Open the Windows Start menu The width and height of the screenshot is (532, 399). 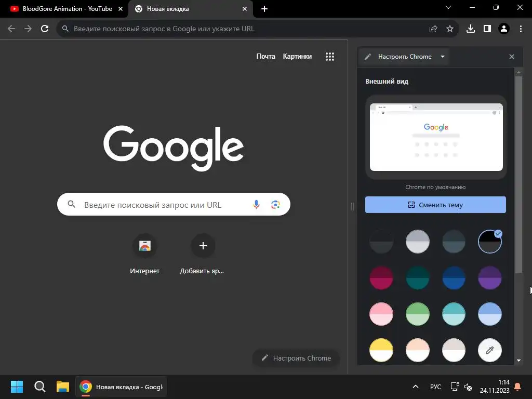tap(17, 387)
